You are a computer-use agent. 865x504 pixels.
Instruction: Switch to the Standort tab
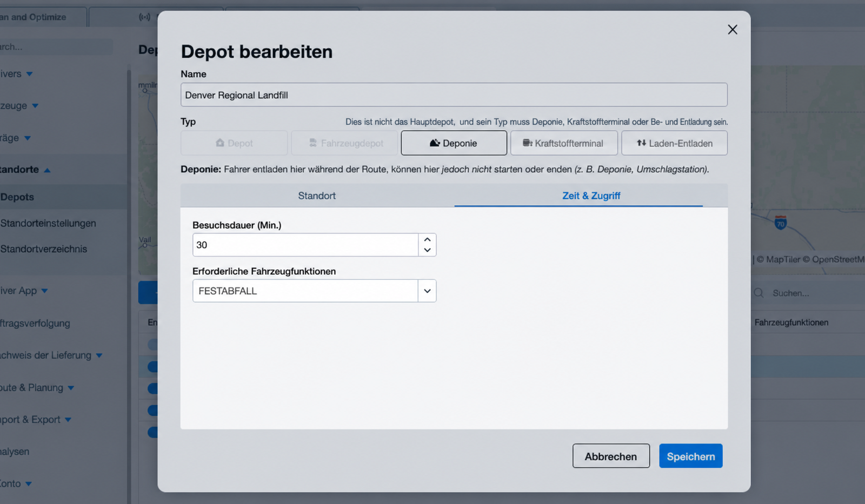[x=317, y=196]
